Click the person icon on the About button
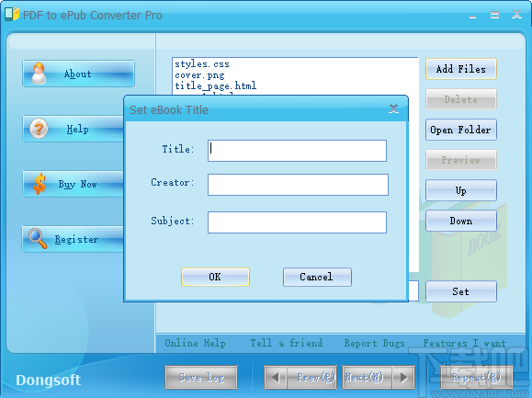532x398 pixels. click(x=39, y=73)
